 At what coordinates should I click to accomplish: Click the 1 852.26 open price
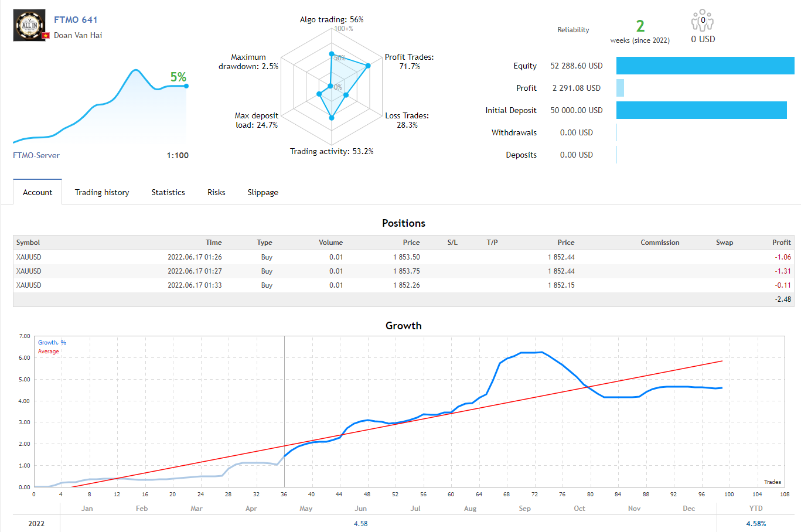tap(407, 285)
